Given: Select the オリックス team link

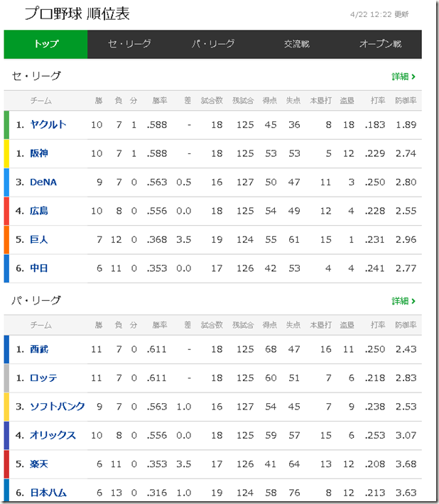Looking at the screenshot, I should click(x=53, y=435).
